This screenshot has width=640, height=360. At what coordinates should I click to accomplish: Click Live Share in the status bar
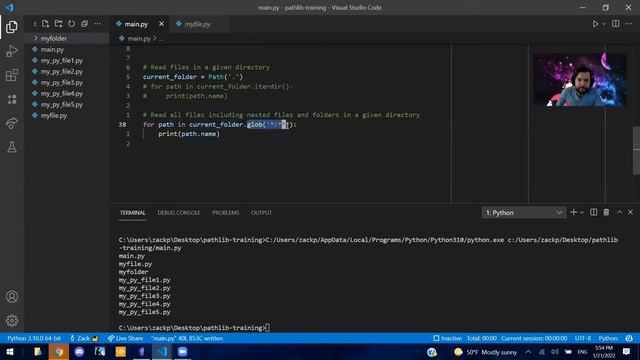[125, 338]
